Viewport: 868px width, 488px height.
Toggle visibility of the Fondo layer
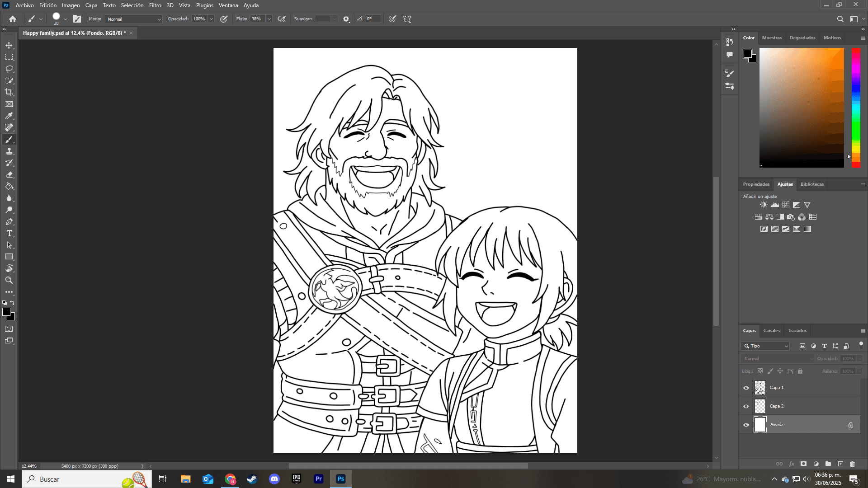746,425
